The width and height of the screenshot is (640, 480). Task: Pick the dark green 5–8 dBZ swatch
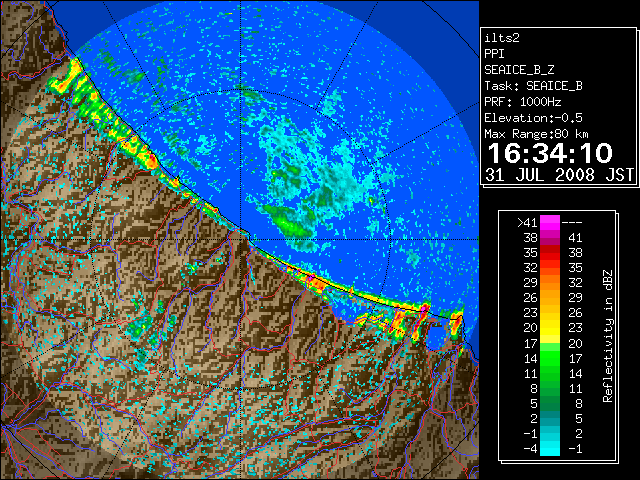coord(549,403)
